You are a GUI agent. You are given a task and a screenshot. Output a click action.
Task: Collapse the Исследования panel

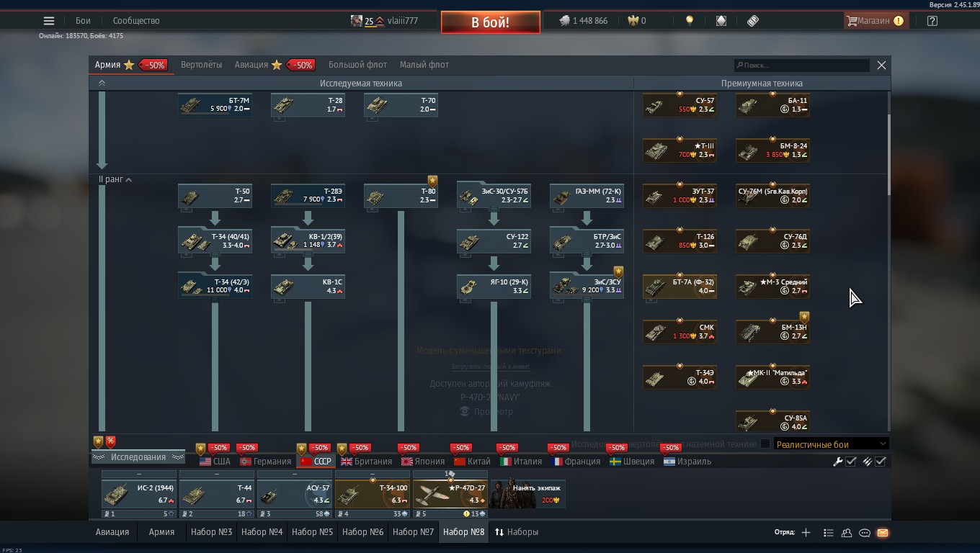[x=138, y=457]
